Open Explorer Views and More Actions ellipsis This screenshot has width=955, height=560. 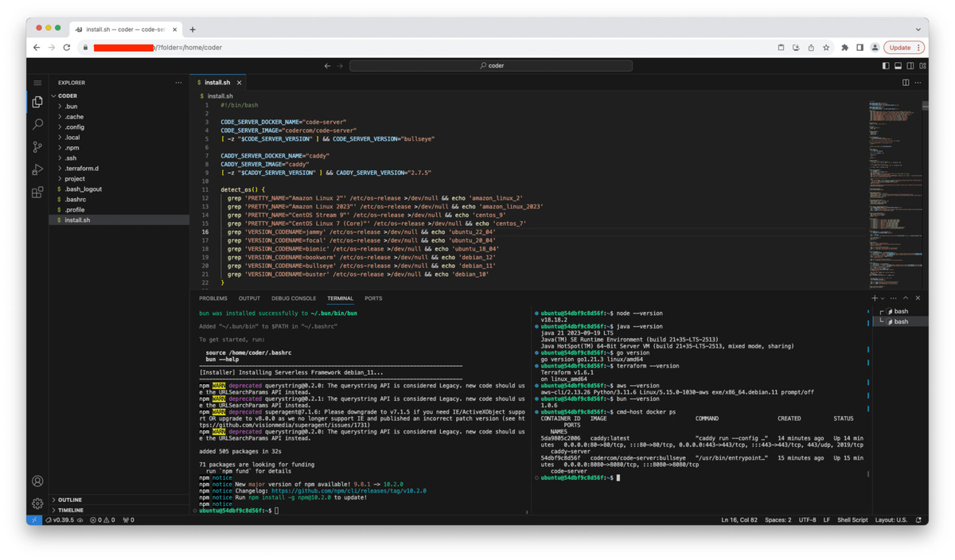178,83
